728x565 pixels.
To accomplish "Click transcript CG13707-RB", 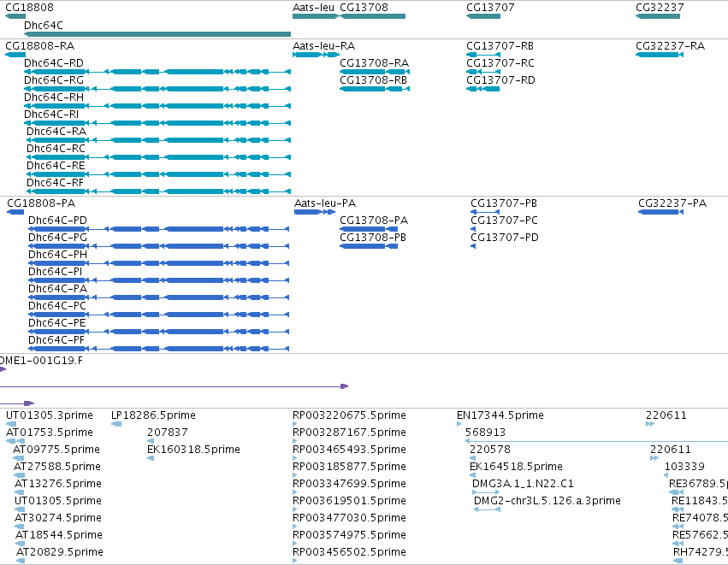I will (x=483, y=55).
